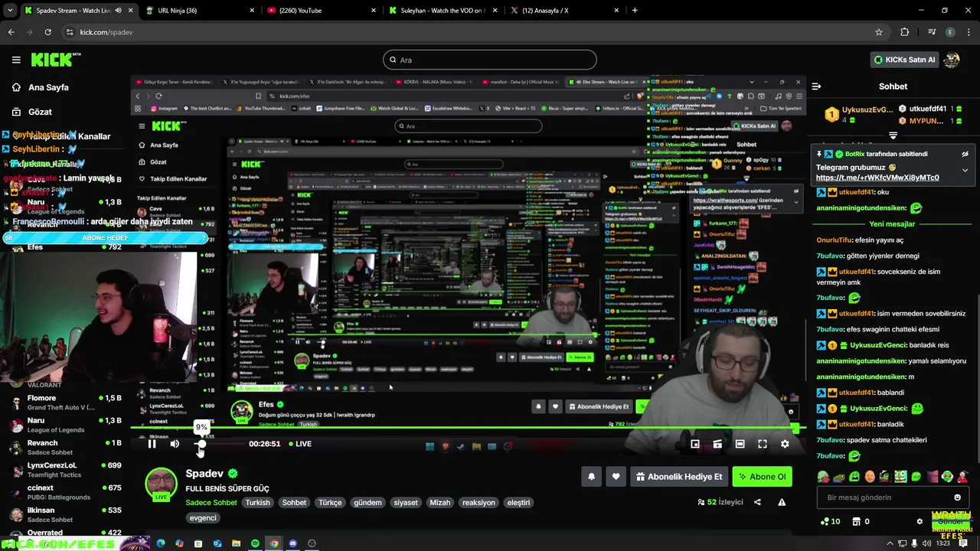Insert the bald head emote

click(870, 477)
